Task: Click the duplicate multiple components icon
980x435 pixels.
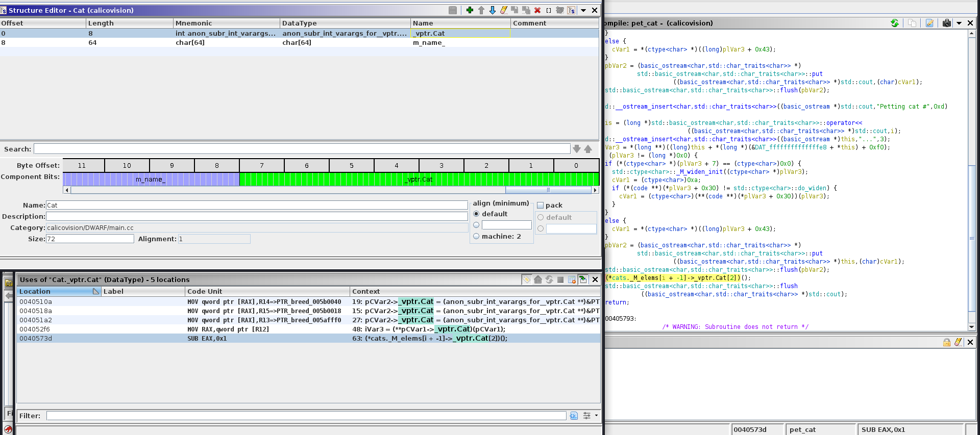Action: 526,10
